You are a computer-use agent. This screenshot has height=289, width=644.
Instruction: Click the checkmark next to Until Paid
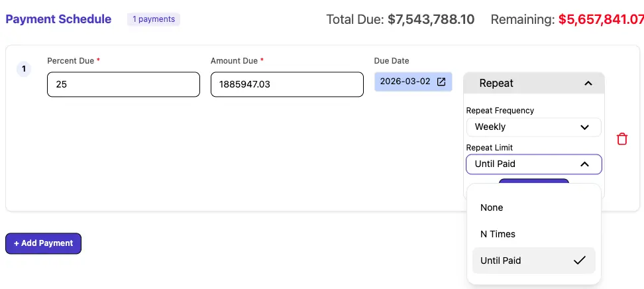coord(580,260)
